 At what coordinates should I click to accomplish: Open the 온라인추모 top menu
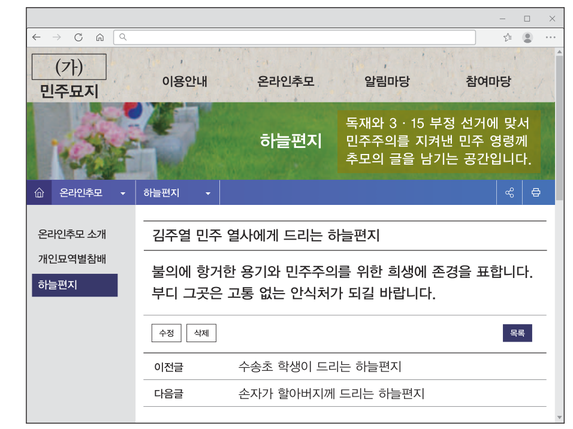pos(286,81)
